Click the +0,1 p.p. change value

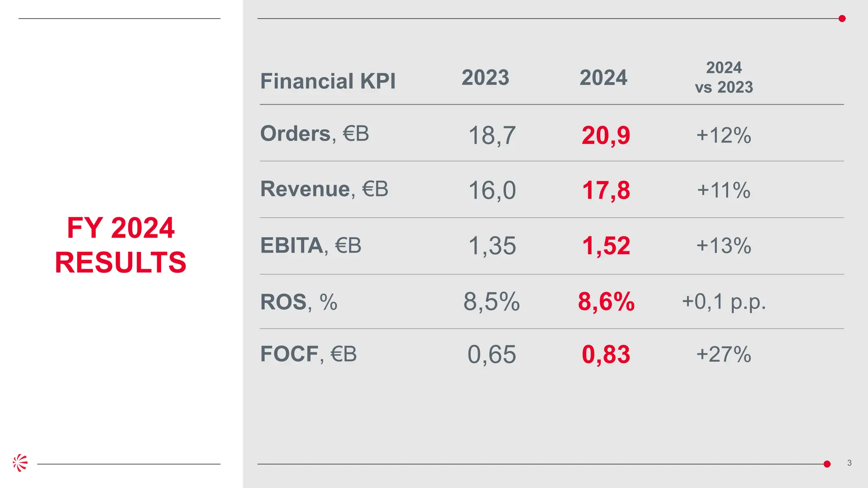(724, 302)
